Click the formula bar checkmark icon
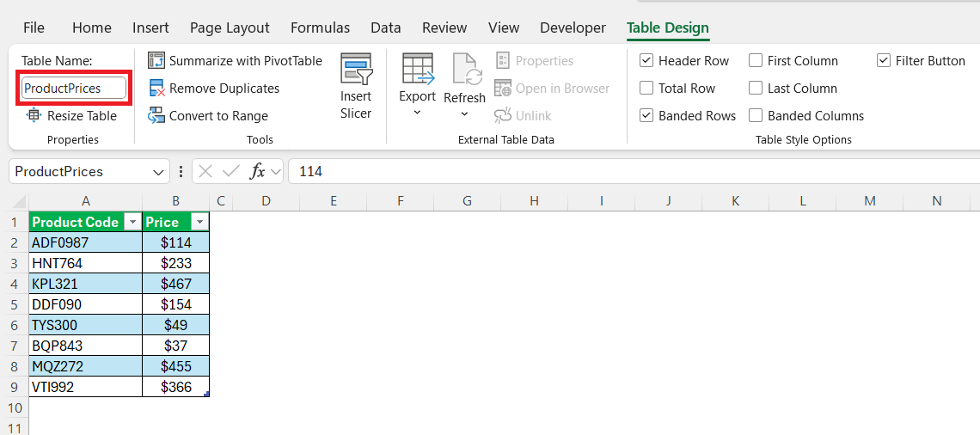The image size is (980, 435). tap(230, 171)
